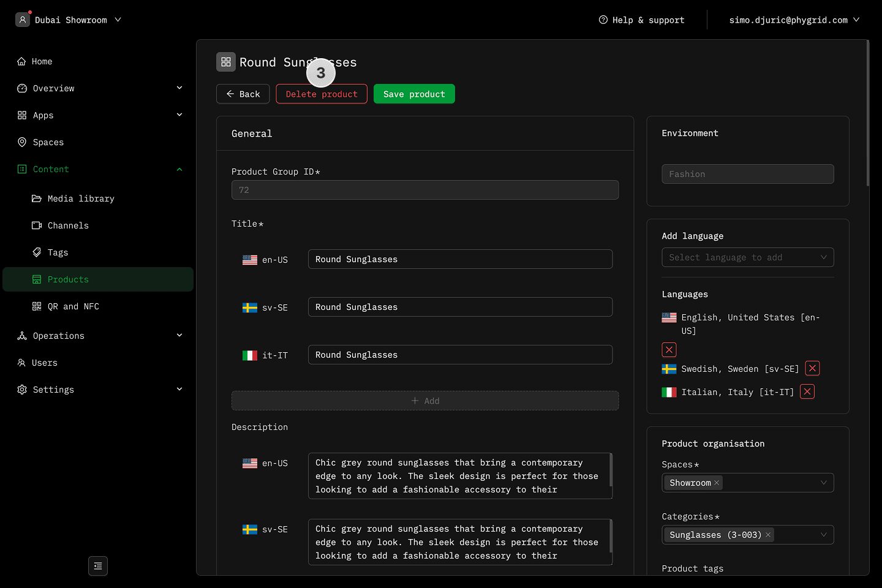Screen dimensions: 882x588
Task: Open Media library in sidebar
Action: coord(81,198)
